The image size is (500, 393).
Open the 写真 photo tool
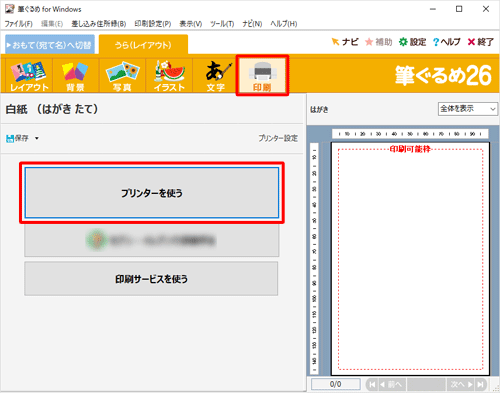click(x=122, y=76)
